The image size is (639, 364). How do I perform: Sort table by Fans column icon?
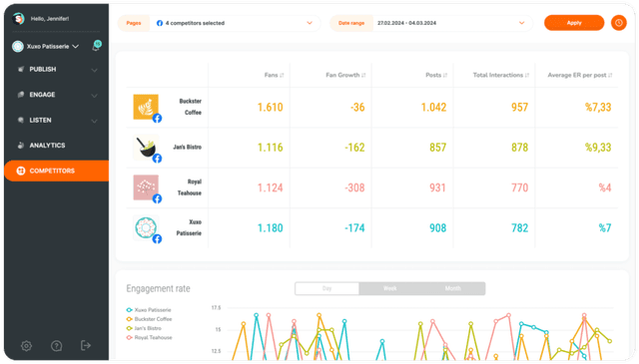click(x=282, y=76)
